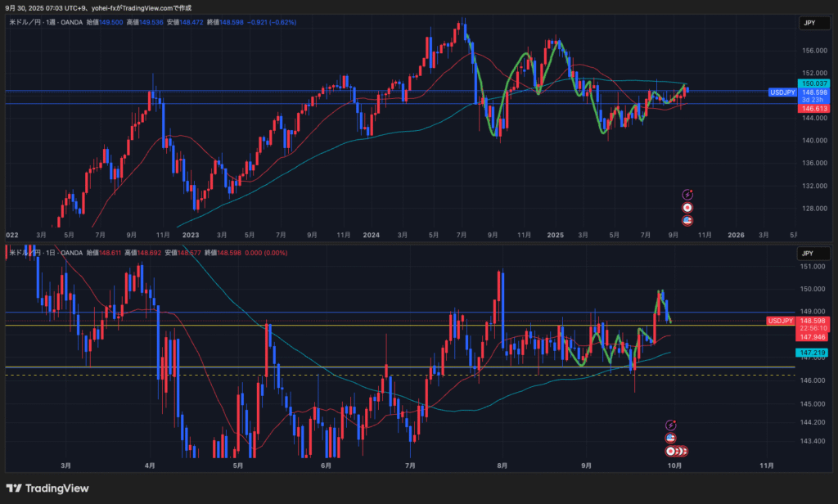Image resolution: width=838 pixels, height=504 pixels.
Task: Open JPY currency selector on weekly chart
Action: tap(810, 24)
